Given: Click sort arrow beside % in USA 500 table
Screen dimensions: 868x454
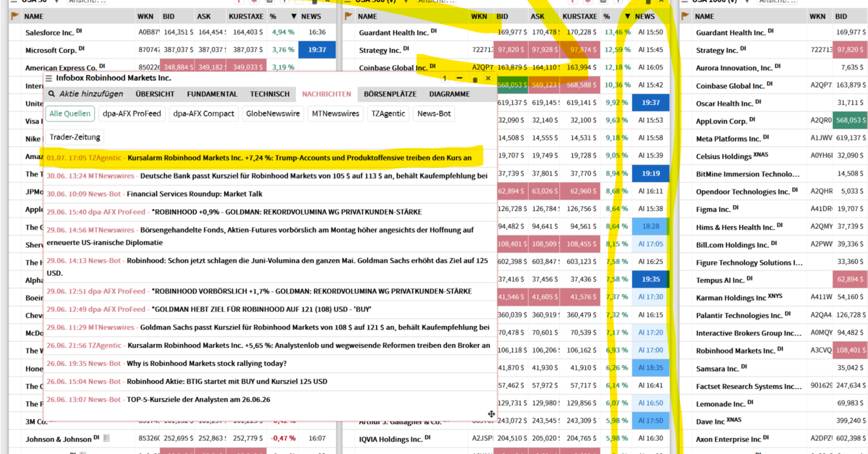Looking at the screenshot, I should [627, 16].
